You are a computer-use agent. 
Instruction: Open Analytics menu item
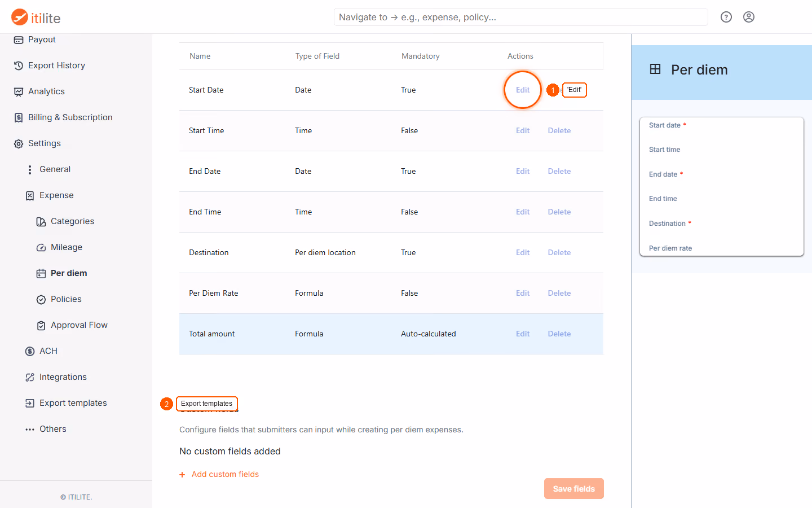coord(46,91)
